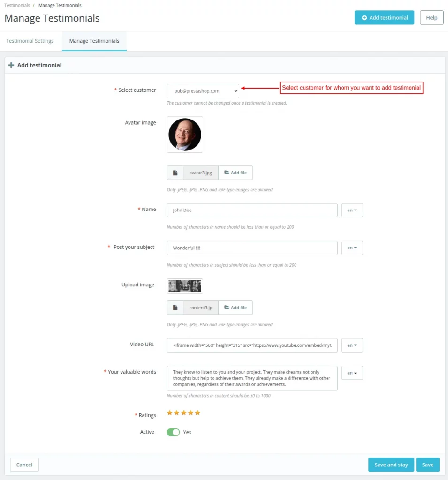Viewport: 448px width, 480px height.
Task: Click the file icon beside content3.jp
Action: (175, 308)
